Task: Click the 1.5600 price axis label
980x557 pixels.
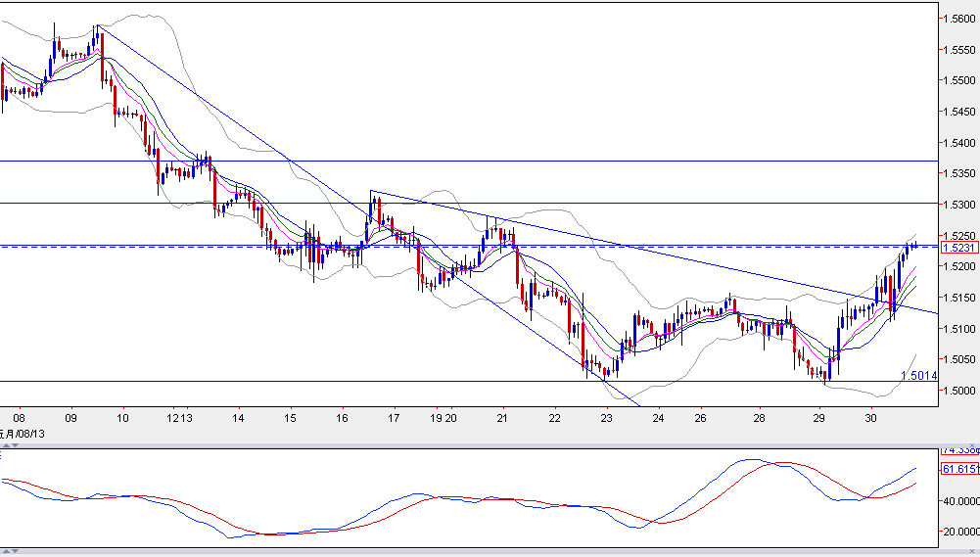Action: 959,19
